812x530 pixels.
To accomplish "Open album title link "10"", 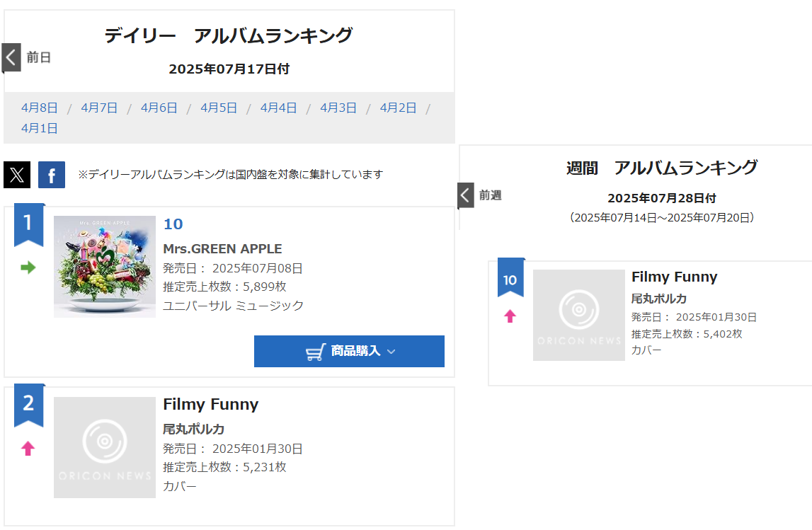I will pyautogui.click(x=173, y=224).
